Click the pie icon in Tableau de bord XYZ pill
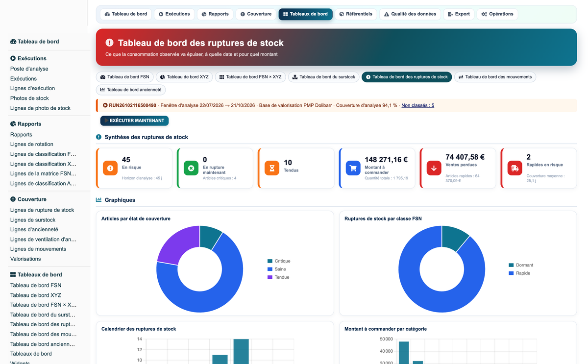Screen dimensions: 588x364 click(x=163, y=77)
